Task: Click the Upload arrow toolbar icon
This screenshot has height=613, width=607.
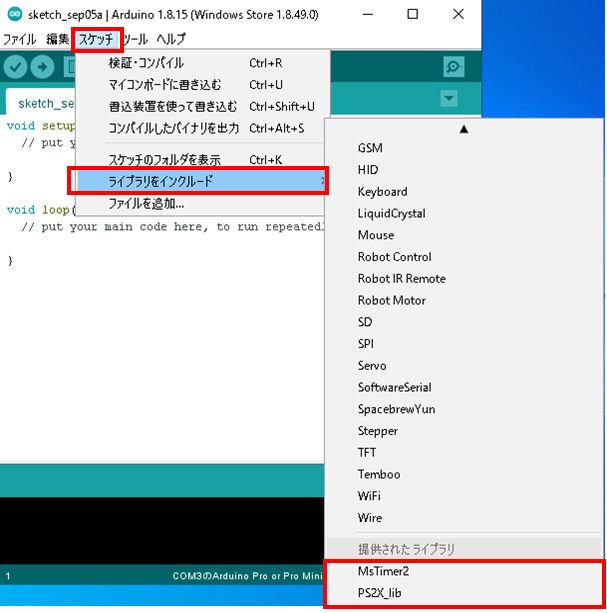Action: coord(42,67)
